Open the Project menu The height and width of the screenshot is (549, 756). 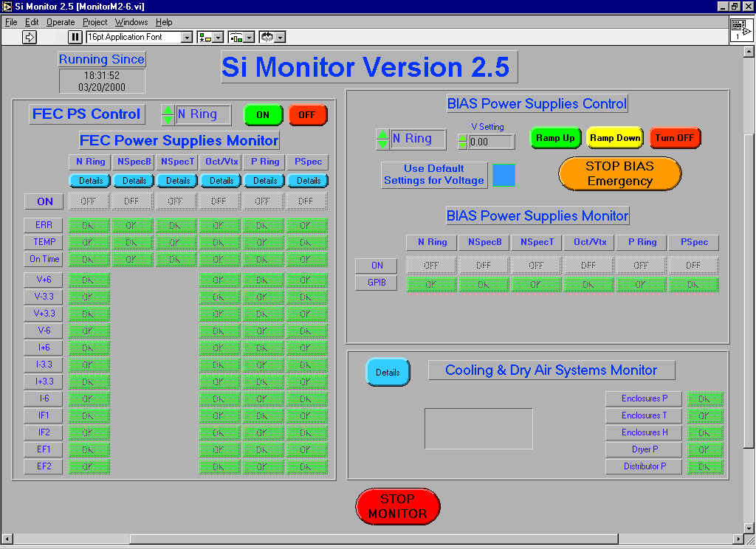tap(95, 22)
